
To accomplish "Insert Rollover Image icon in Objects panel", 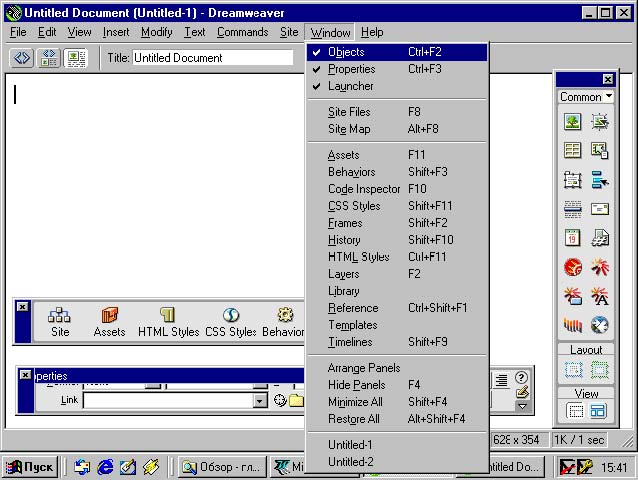I will (x=600, y=122).
